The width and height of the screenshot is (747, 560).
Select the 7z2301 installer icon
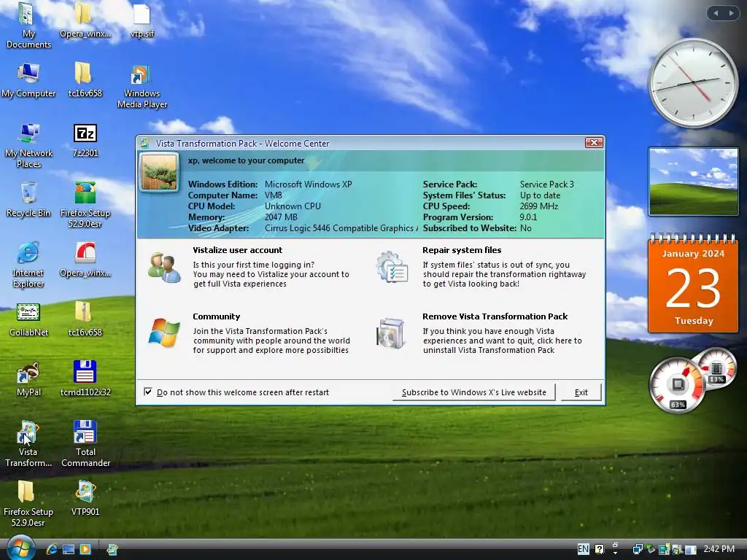[85, 141]
